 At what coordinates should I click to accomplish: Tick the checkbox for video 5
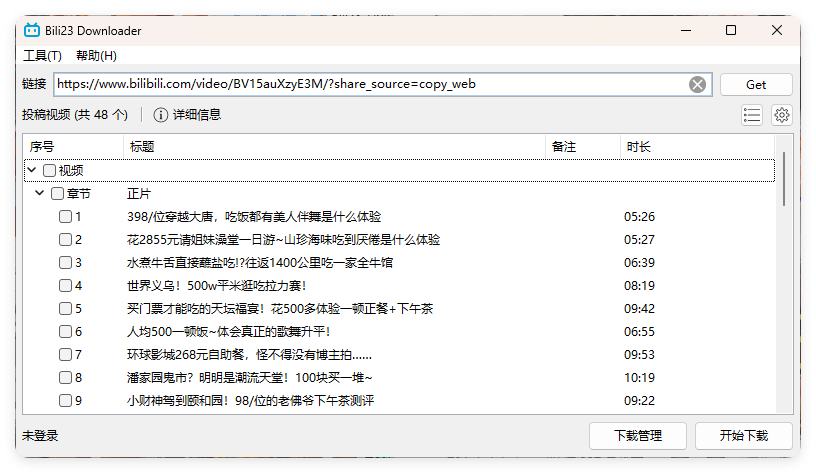coord(65,309)
